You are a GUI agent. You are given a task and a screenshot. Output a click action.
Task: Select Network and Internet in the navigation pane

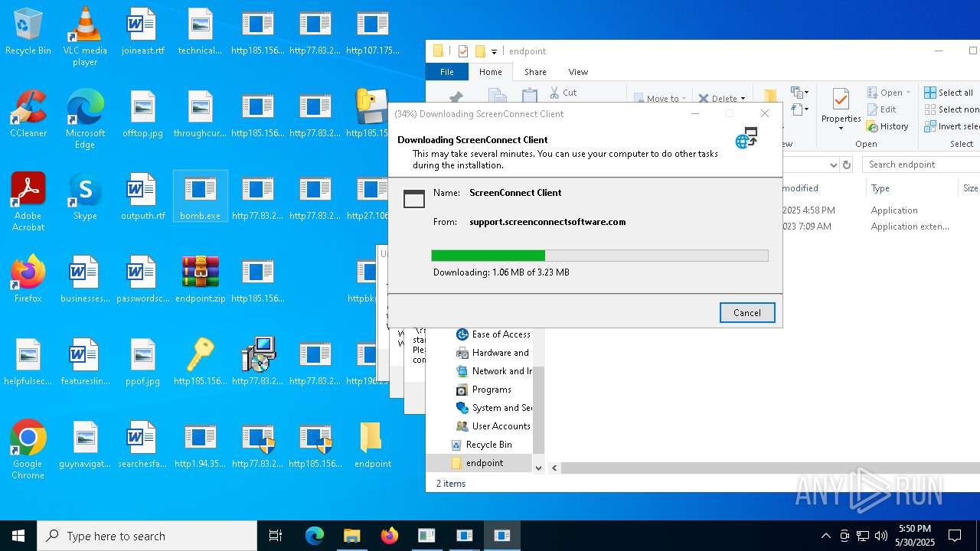tap(493, 371)
